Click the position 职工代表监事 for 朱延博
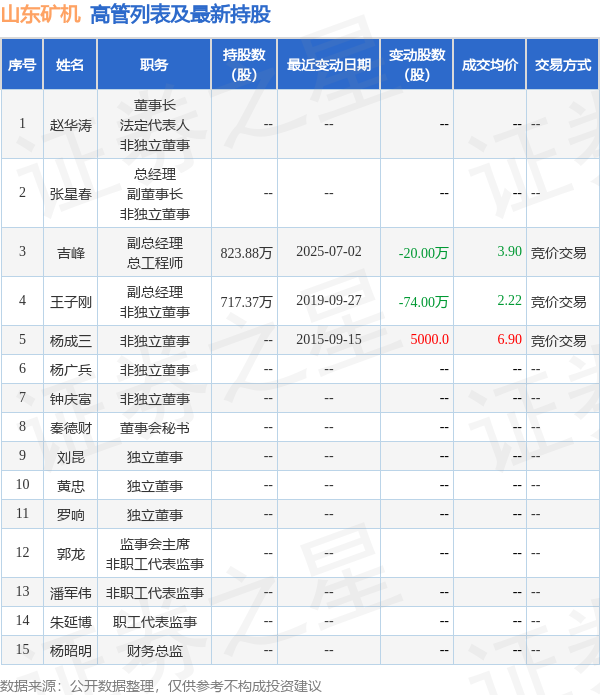 tap(155, 622)
